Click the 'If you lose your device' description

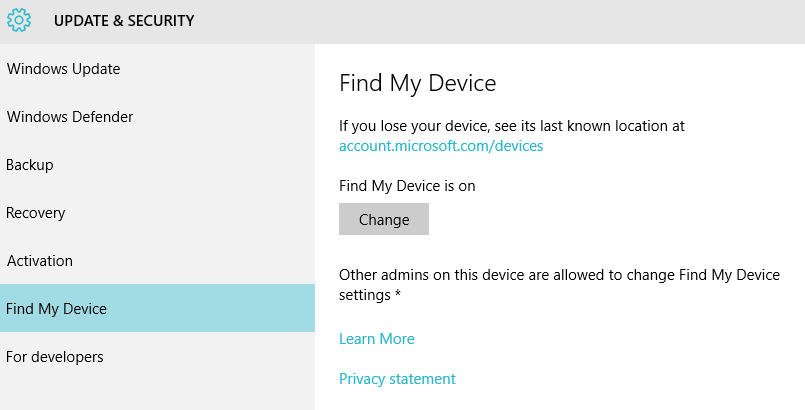511,126
